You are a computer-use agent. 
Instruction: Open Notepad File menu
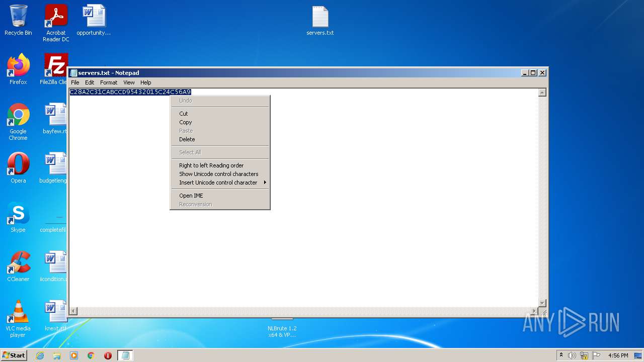(x=75, y=82)
